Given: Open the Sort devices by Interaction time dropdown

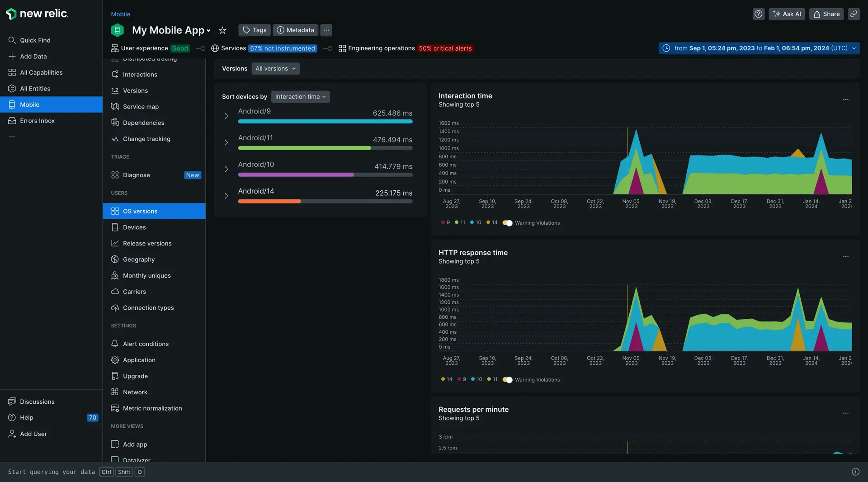Looking at the screenshot, I should click(x=300, y=97).
